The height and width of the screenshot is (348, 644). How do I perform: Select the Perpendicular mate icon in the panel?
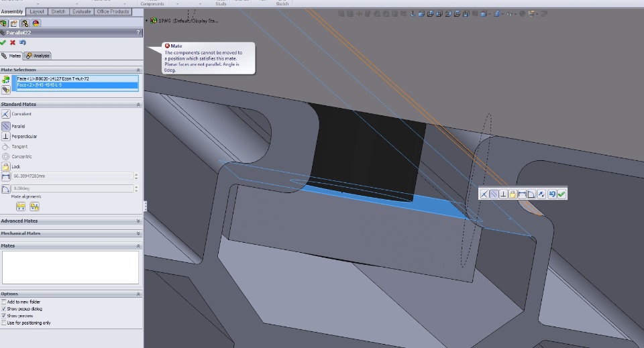(x=6, y=136)
